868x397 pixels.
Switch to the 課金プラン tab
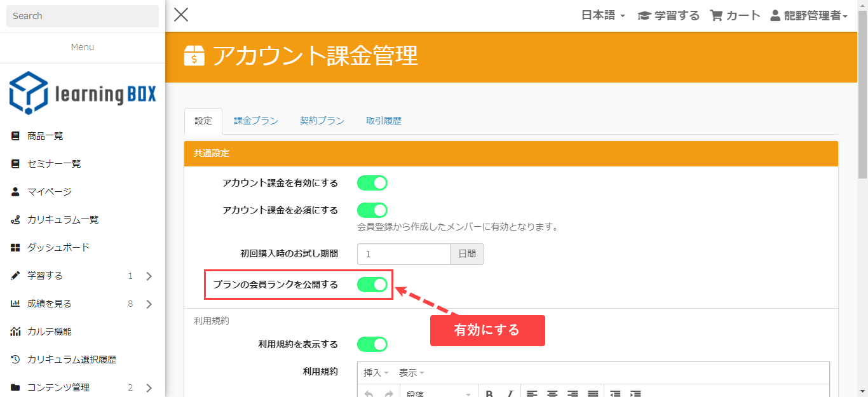pos(256,121)
